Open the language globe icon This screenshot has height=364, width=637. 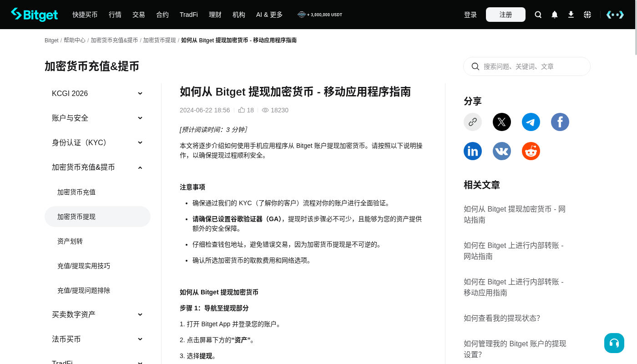(587, 15)
